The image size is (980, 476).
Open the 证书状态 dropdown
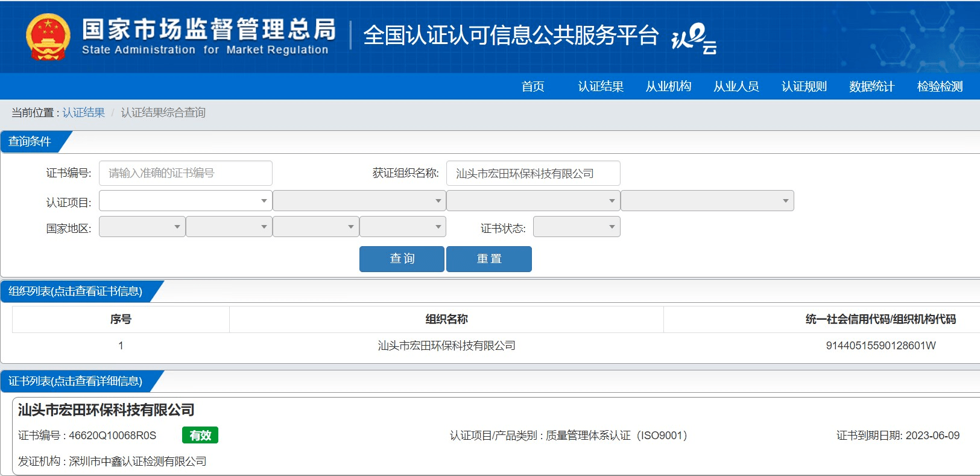(576, 227)
